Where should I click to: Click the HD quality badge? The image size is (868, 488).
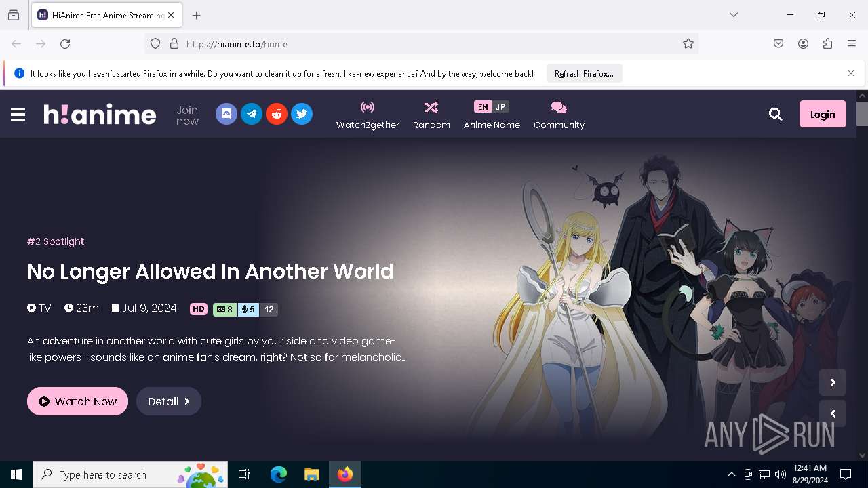(199, 309)
